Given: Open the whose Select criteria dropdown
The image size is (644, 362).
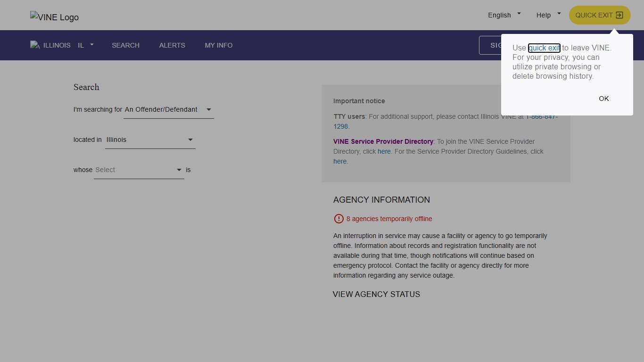Looking at the screenshot, I should pyautogui.click(x=139, y=170).
